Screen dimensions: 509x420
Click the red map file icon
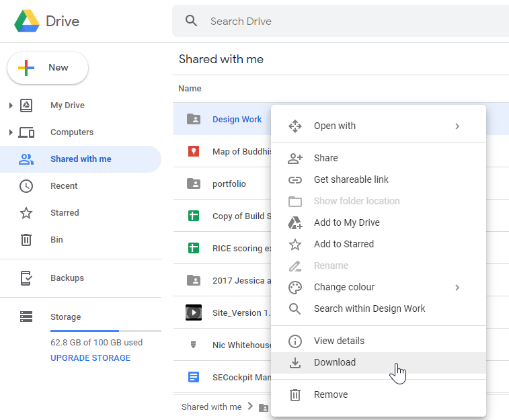(194, 151)
